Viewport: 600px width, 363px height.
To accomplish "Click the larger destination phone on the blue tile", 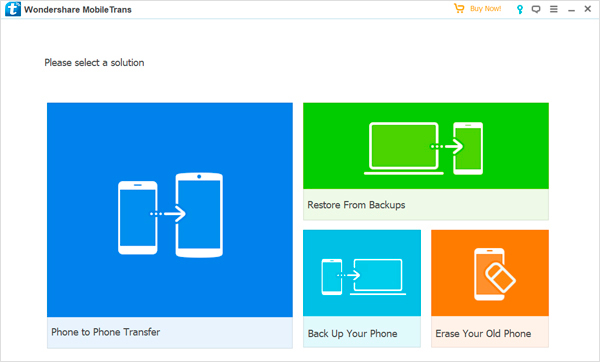I will [199, 215].
